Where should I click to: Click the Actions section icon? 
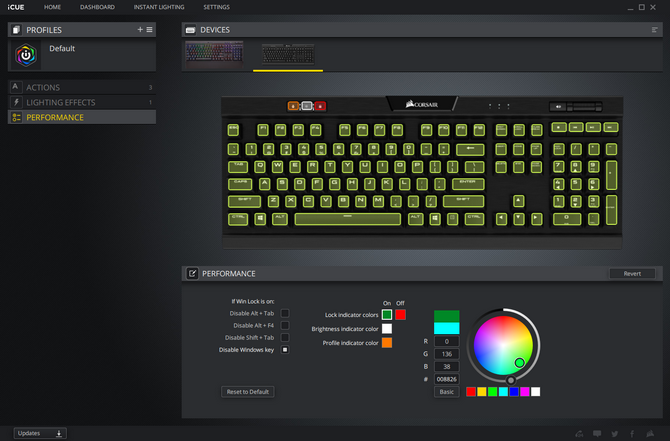pyautogui.click(x=16, y=87)
